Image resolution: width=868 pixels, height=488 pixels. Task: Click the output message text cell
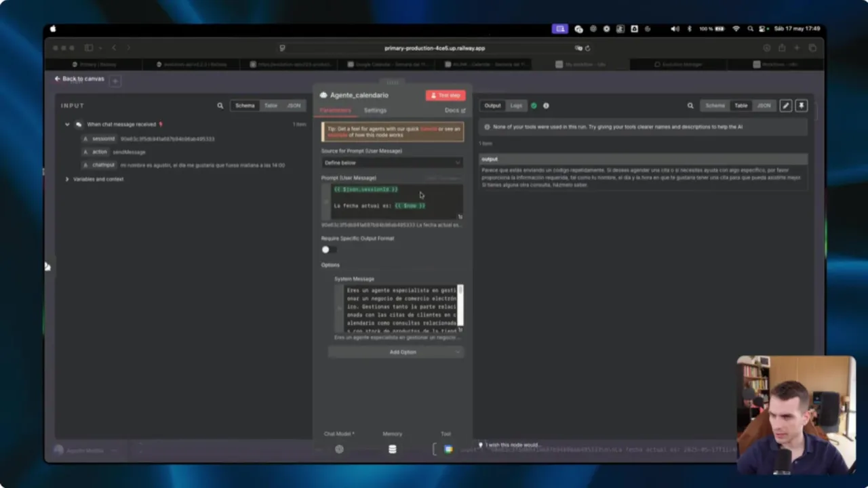643,177
